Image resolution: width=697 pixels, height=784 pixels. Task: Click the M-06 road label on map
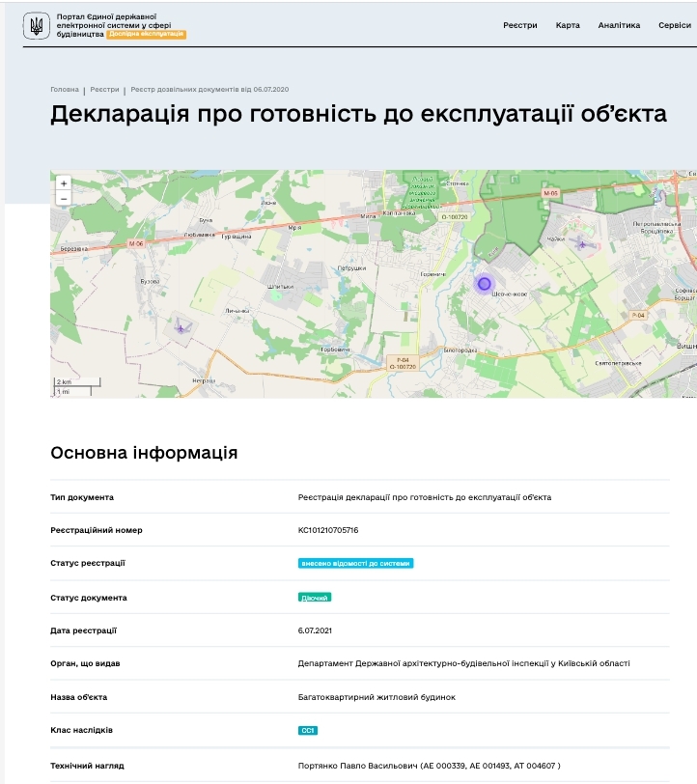tap(136, 244)
